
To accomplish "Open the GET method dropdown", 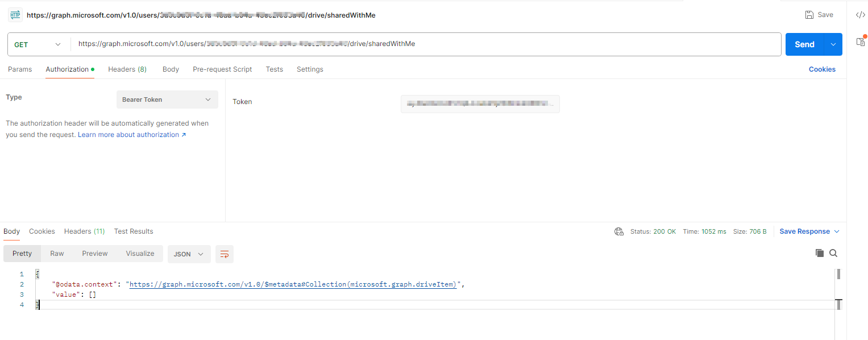I will pos(38,43).
